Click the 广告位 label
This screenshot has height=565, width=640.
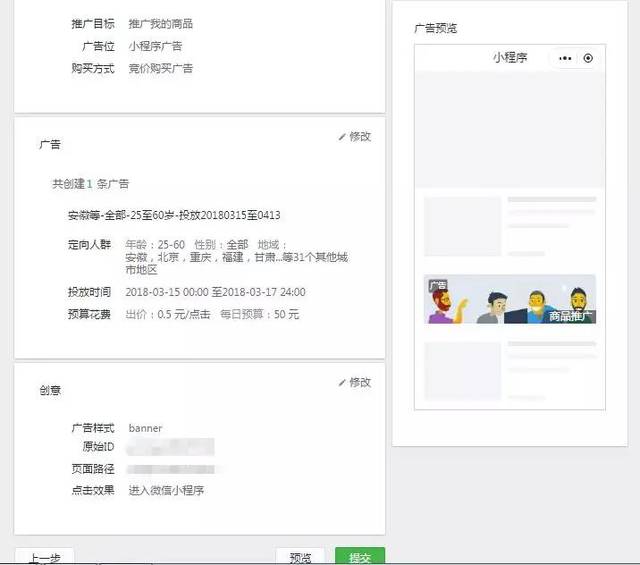(98, 46)
